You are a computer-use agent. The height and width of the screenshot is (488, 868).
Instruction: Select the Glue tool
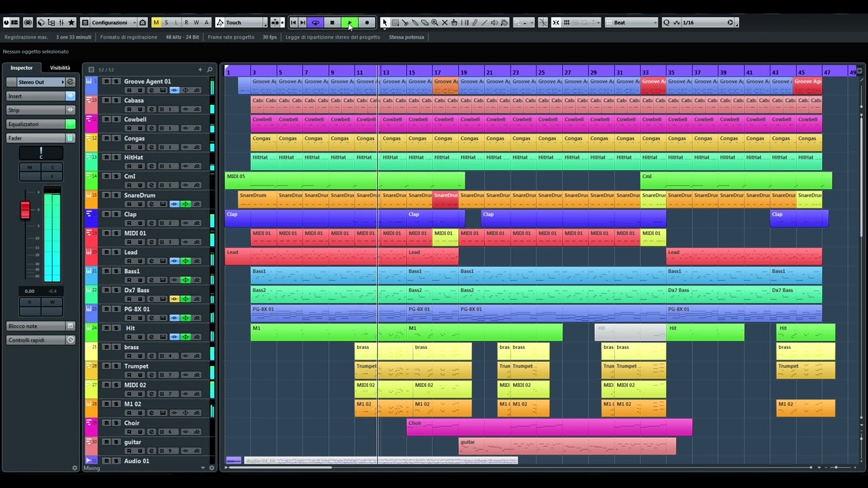click(x=415, y=22)
